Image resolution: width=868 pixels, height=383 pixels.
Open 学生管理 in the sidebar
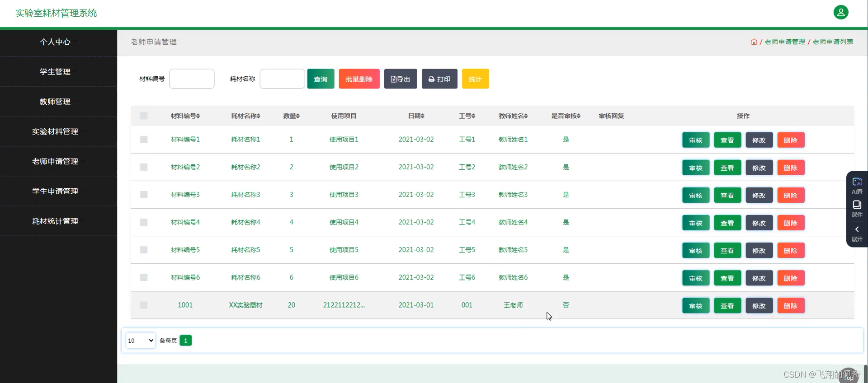point(55,71)
